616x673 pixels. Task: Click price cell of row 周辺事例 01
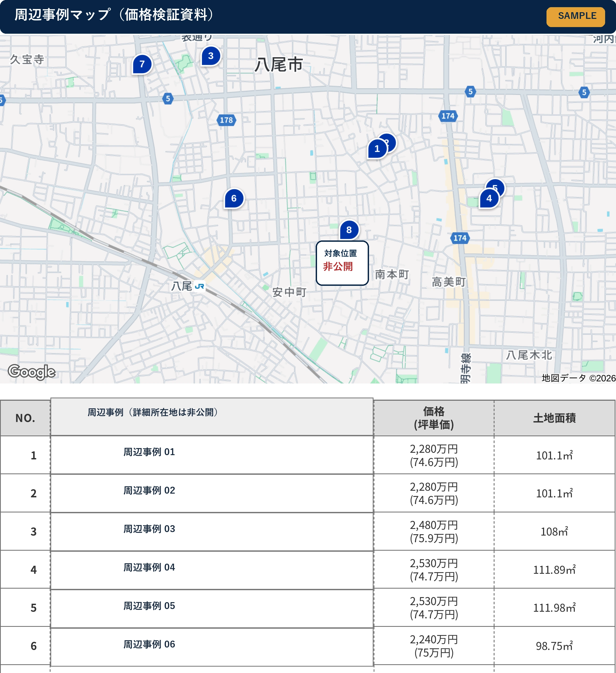click(434, 455)
